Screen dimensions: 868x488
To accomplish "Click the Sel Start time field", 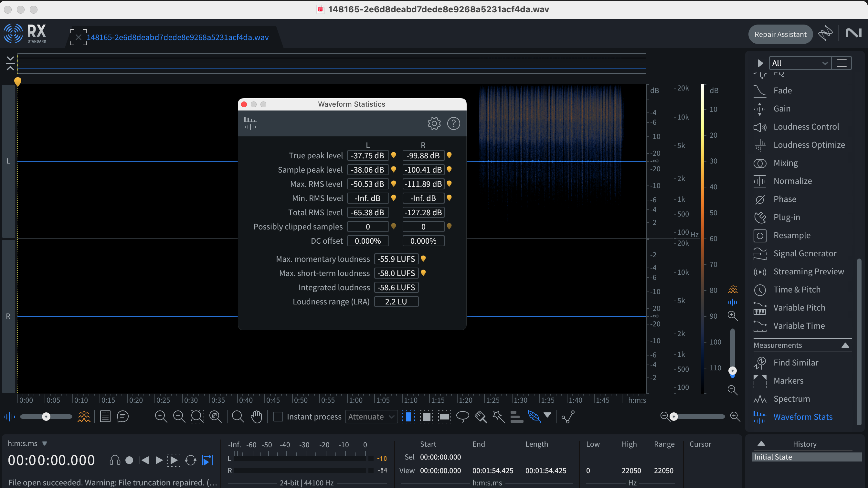I will point(440,457).
